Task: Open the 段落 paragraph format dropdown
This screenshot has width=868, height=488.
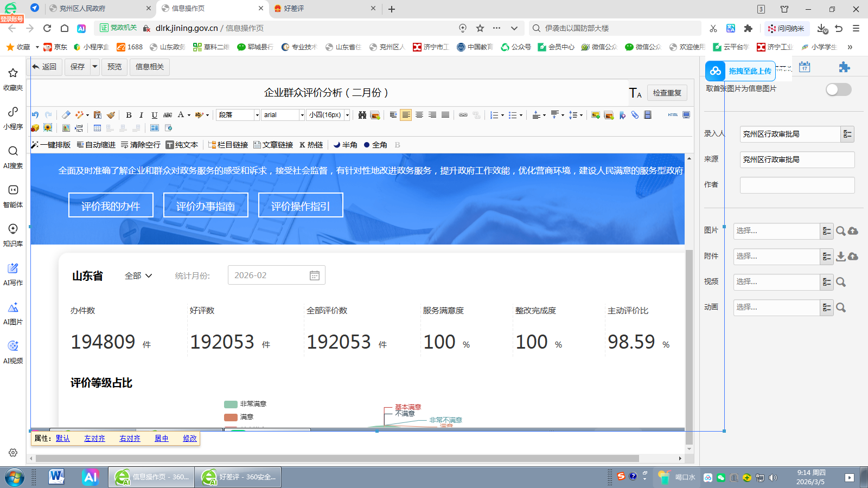Action: point(238,115)
